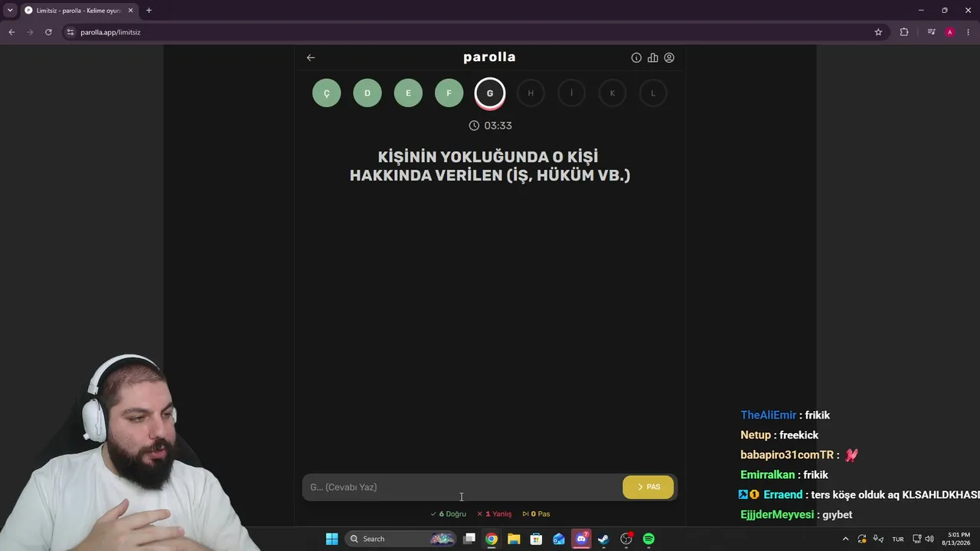Expand the tab search dropdown
This screenshot has height=551, width=980.
10,11
